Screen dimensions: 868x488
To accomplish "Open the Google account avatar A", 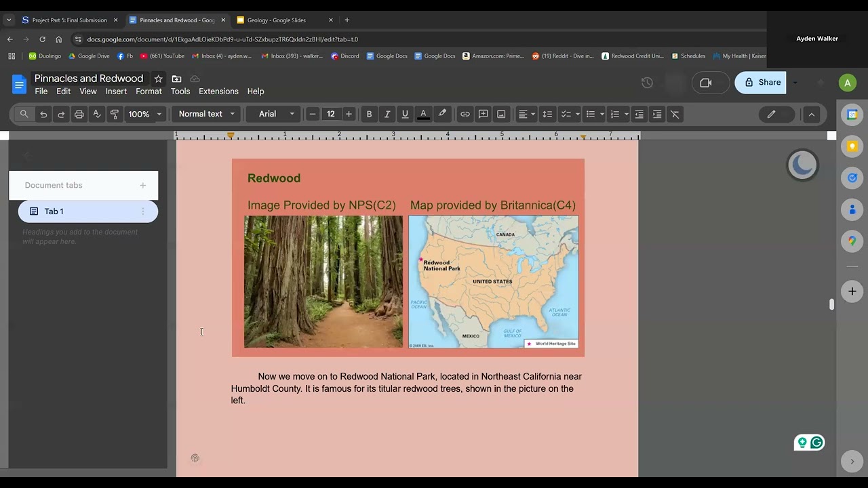I will pyautogui.click(x=847, y=83).
